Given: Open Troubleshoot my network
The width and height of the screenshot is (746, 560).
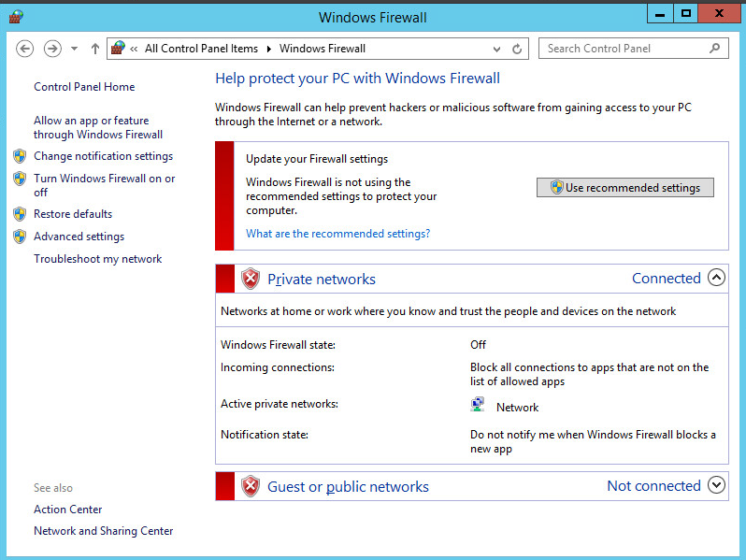Looking at the screenshot, I should click(x=97, y=259).
